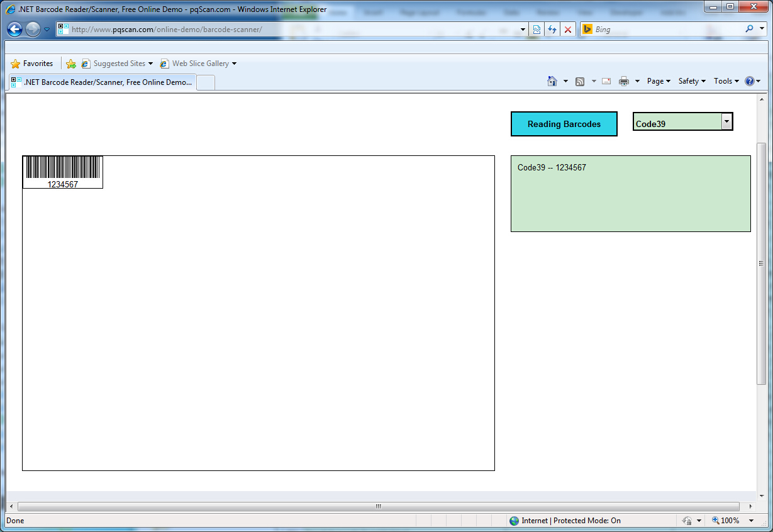Image resolution: width=773 pixels, height=532 pixels.
Task: Open the 100% zoom level control
Action: pos(726,521)
